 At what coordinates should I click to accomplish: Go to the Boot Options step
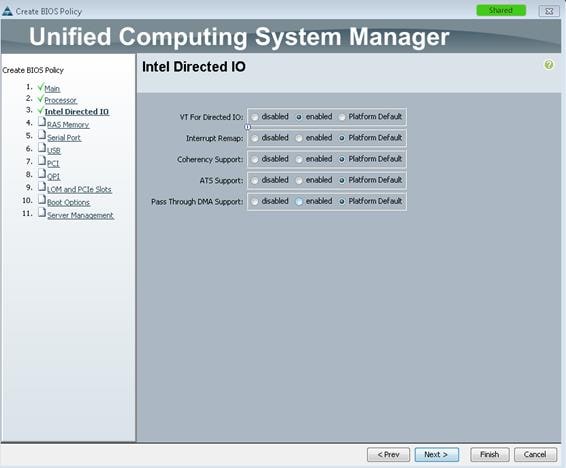tap(69, 202)
